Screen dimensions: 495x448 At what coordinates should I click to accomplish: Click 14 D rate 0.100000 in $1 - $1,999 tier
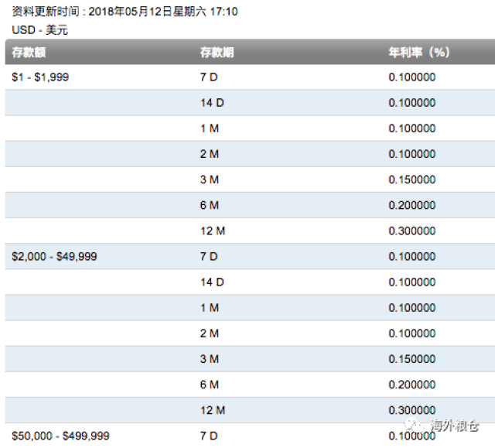coord(412,103)
